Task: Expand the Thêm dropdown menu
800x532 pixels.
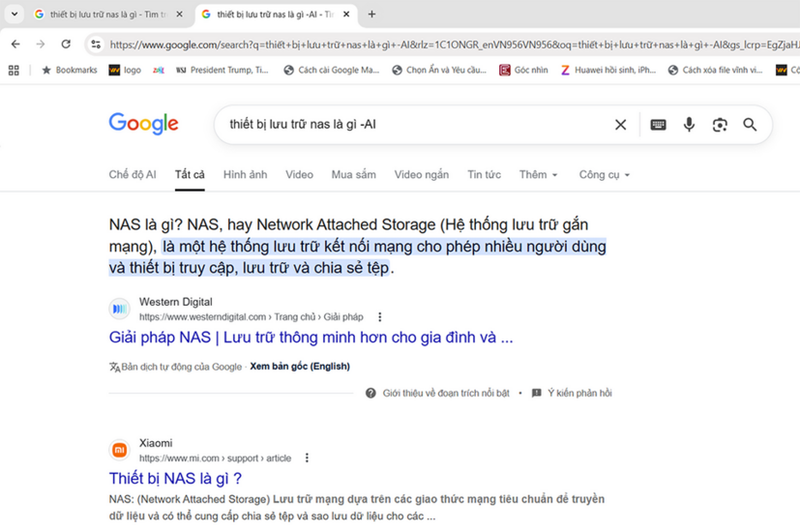Action: pos(538,175)
